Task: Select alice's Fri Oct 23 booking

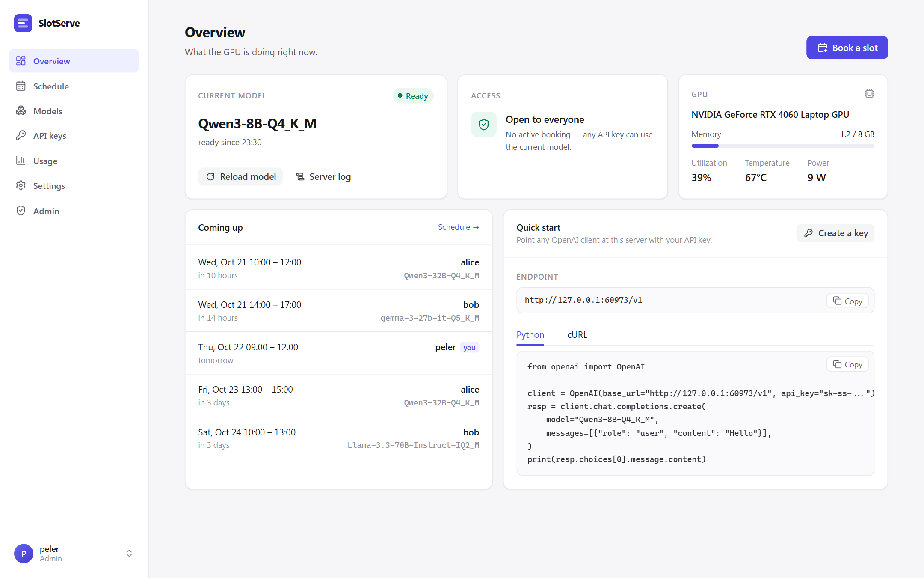Action: coord(339,396)
